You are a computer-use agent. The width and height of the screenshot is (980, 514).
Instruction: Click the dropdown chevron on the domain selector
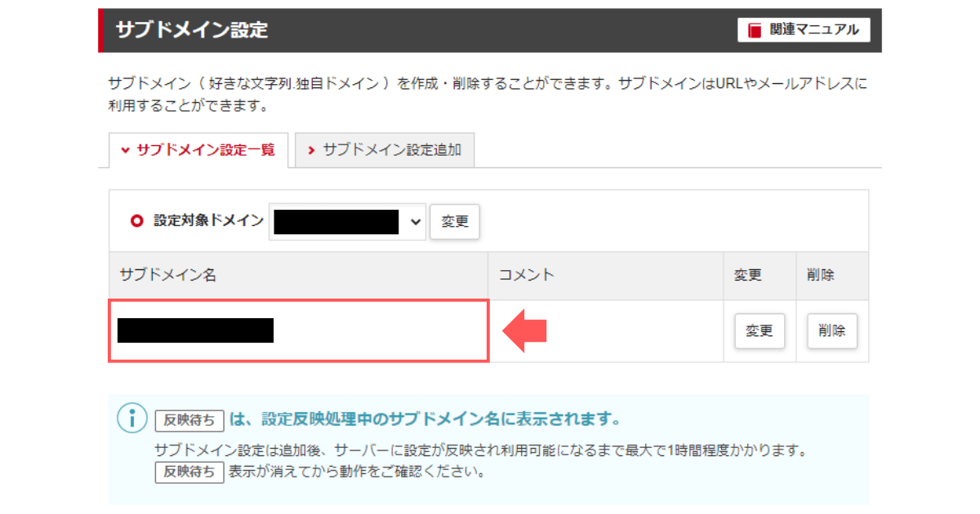tap(414, 221)
